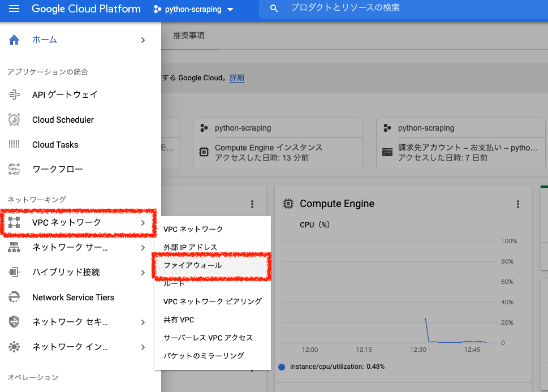Click the project icon beside python-scraping selector
The height and width of the screenshot is (392, 548).
pyautogui.click(x=157, y=9)
